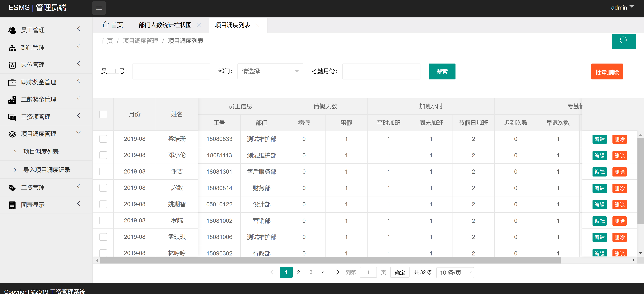Open 职称奖金管理 via its briefcase icon
The image size is (644, 294).
(12, 82)
